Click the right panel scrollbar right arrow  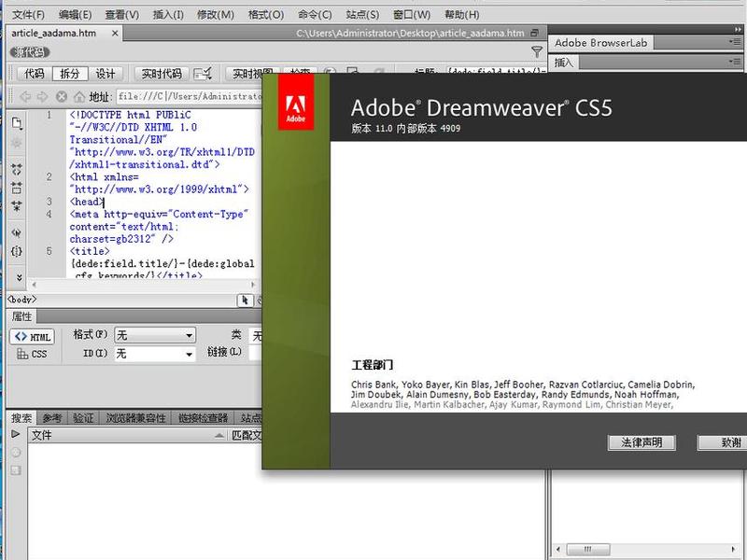point(733,549)
